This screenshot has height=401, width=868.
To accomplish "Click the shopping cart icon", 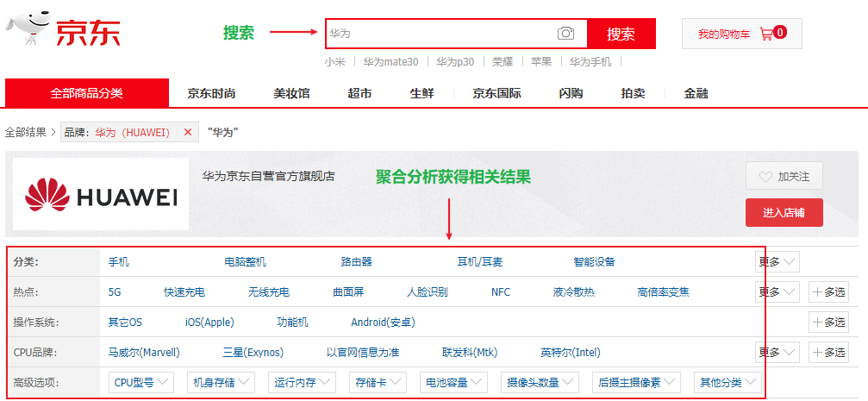I will [x=766, y=34].
